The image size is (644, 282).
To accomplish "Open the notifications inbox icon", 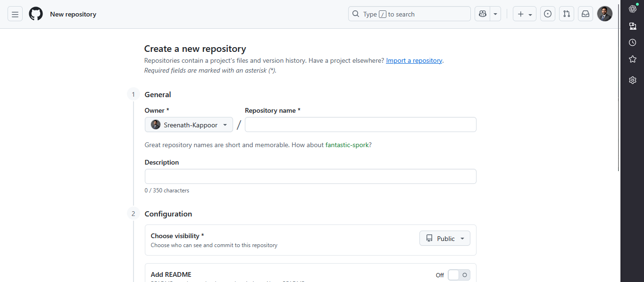I will pyautogui.click(x=585, y=14).
